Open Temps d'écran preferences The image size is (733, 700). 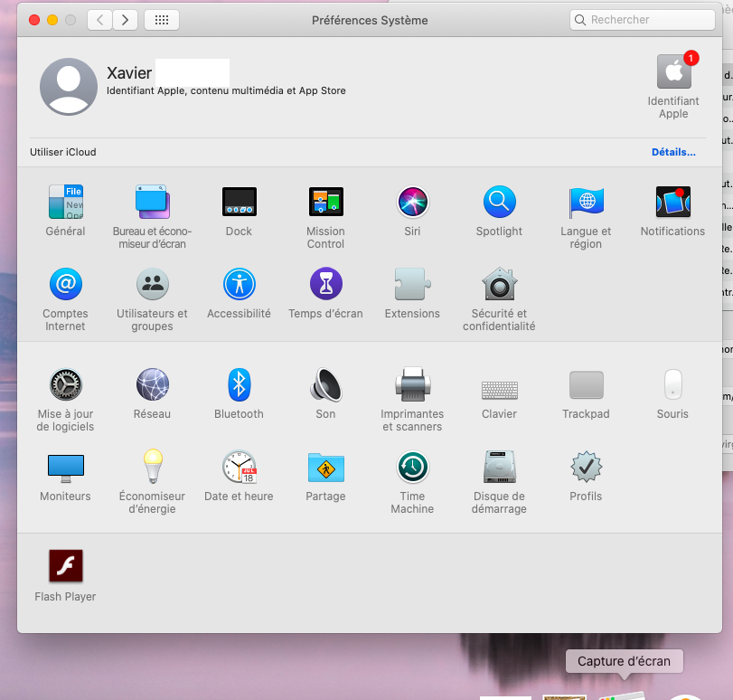click(x=326, y=284)
